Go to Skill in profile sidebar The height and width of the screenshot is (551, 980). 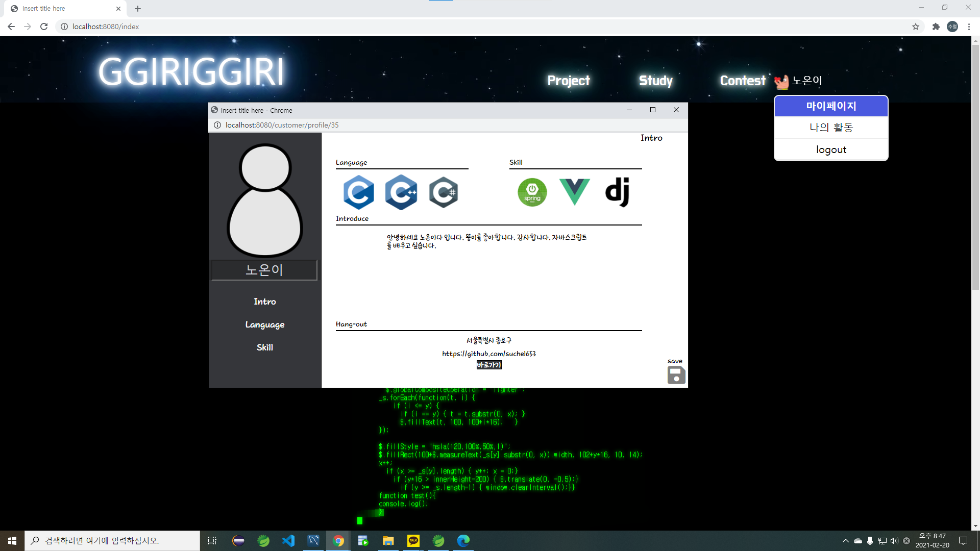[265, 347]
